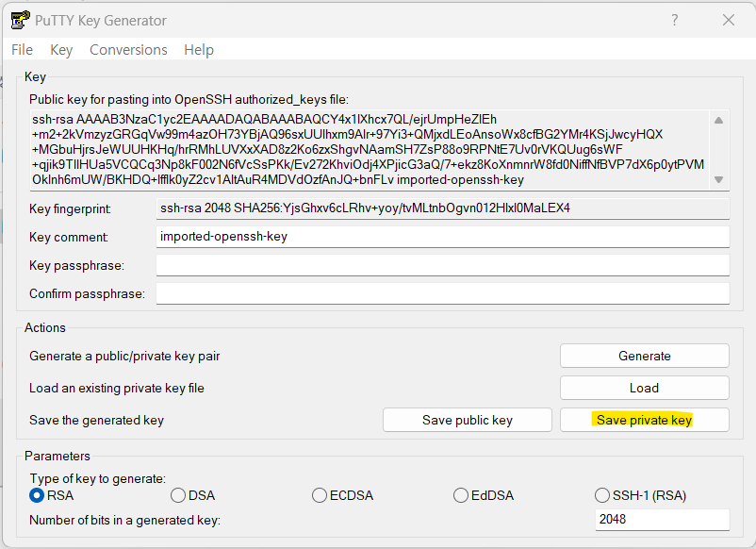Click the Load button

(644, 388)
